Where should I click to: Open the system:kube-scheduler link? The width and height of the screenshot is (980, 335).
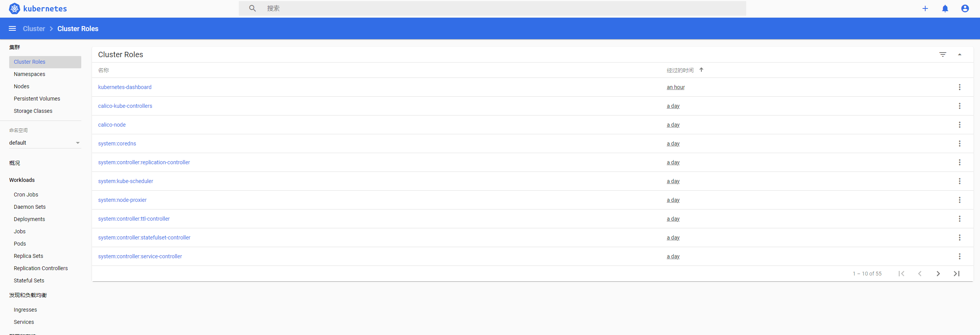point(125,181)
